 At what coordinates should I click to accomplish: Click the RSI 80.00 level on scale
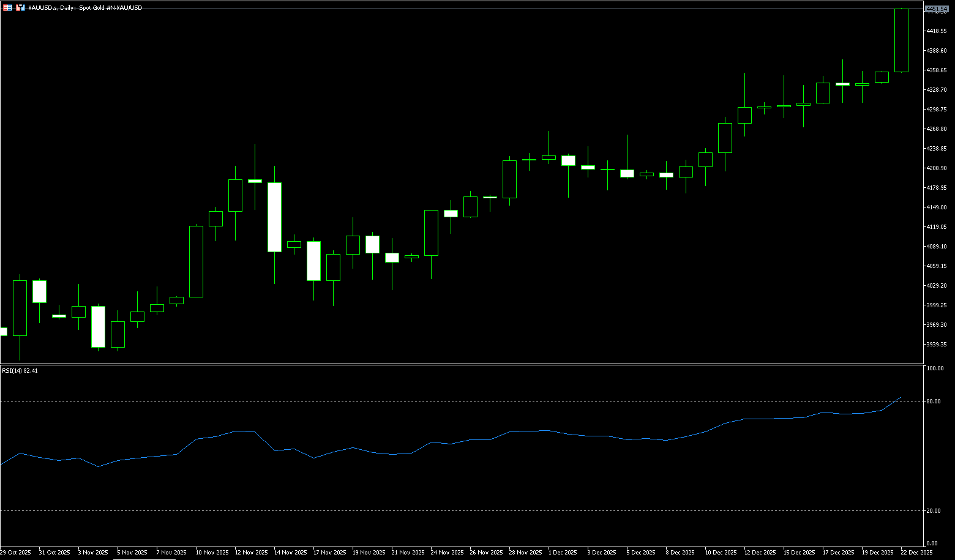pyautogui.click(x=934, y=401)
